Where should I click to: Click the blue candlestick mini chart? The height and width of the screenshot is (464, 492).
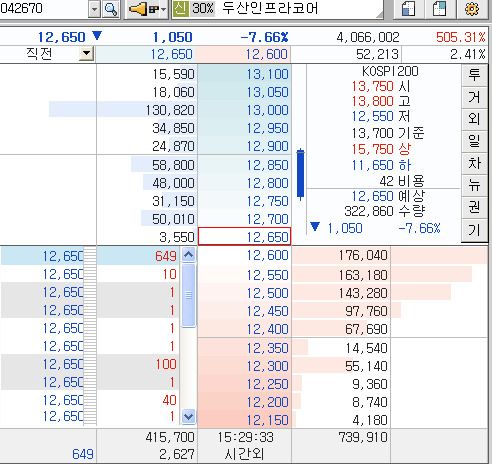coord(300,174)
